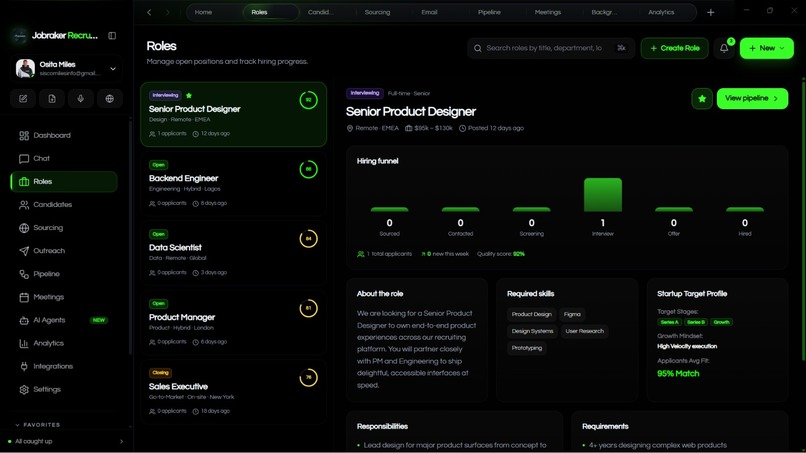Switch to the Email tab
The height and width of the screenshot is (453, 806).
pos(429,12)
